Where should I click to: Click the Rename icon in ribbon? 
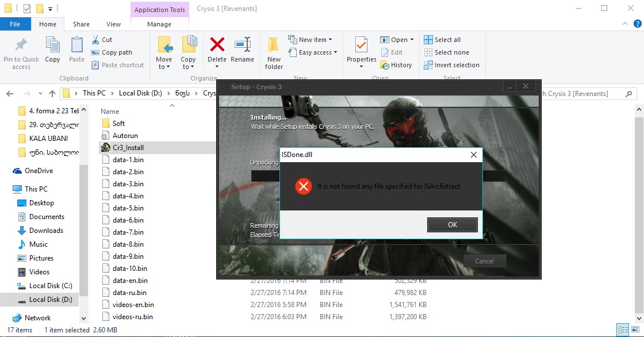pyautogui.click(x=242, y=46)
